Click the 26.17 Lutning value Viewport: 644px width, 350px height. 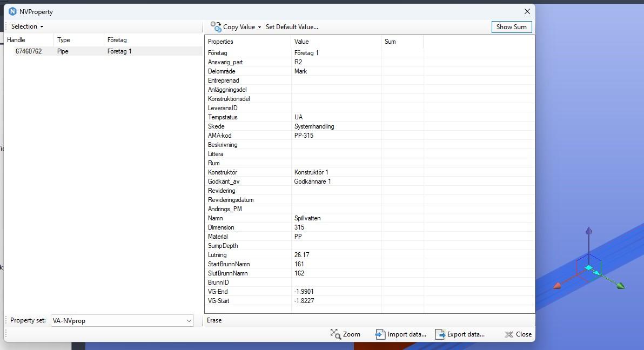(302, 255)
